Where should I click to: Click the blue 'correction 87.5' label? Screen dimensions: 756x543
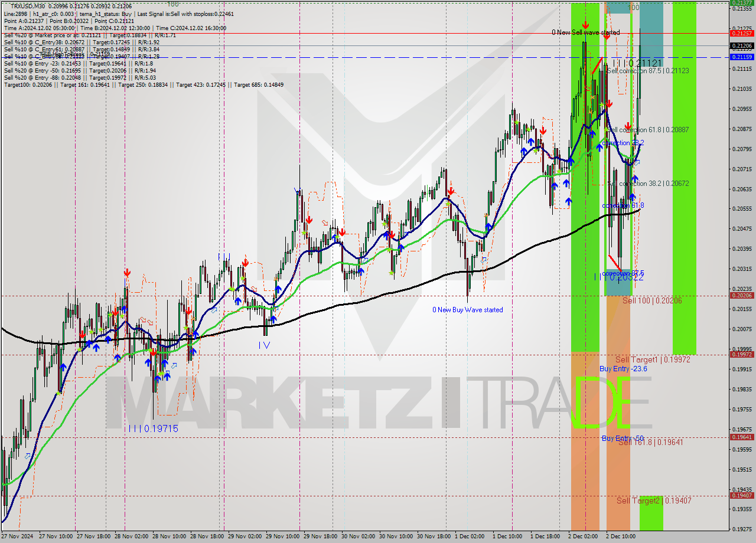623,274
